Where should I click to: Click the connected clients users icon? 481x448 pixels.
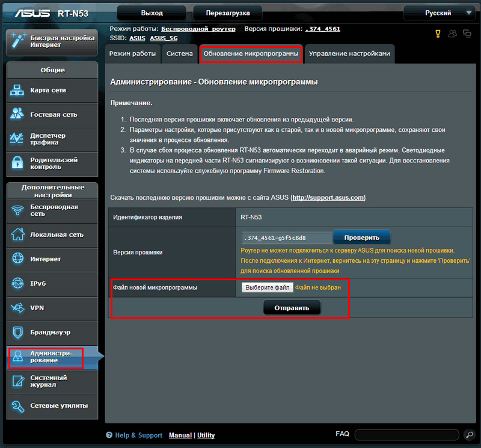[x=452, y=34]
